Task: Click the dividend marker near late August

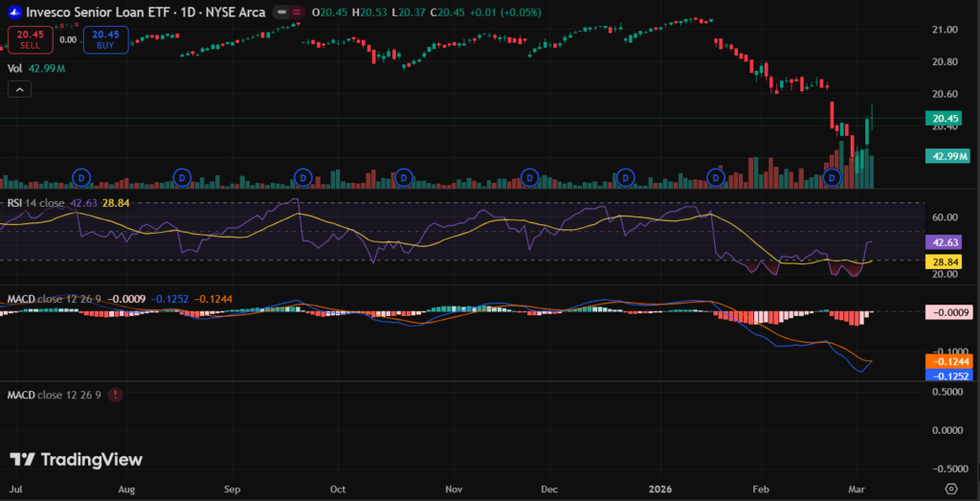Action: 182,177
